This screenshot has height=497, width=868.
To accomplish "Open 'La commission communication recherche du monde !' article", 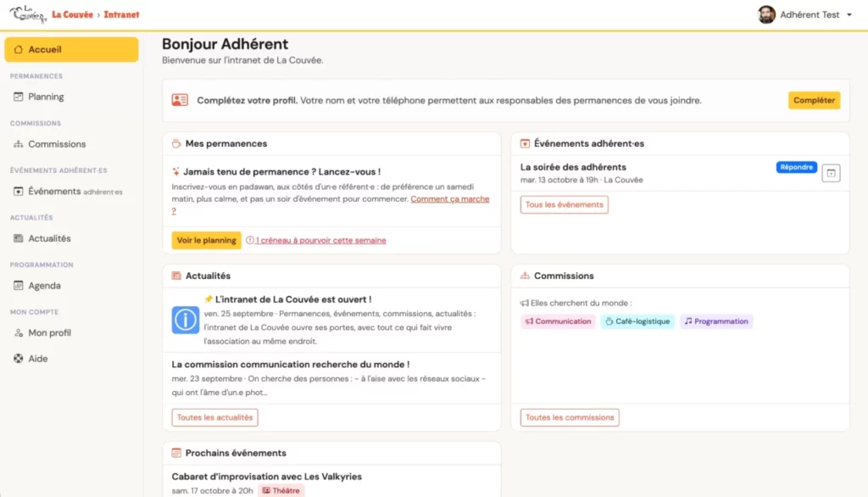I will pyautogui.click(x=291, y=365).
